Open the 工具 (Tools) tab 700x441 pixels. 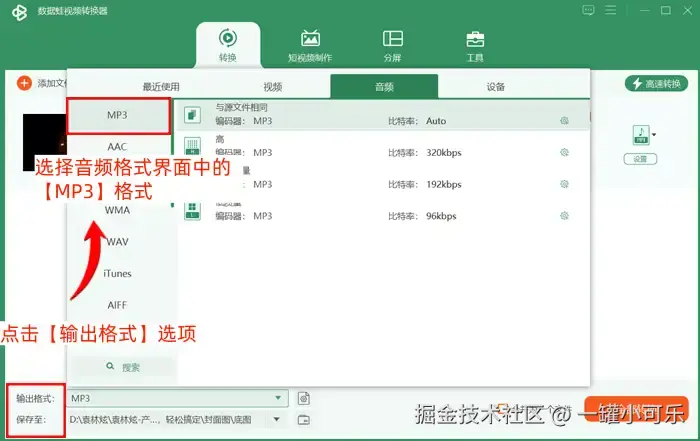click(475, 45)
